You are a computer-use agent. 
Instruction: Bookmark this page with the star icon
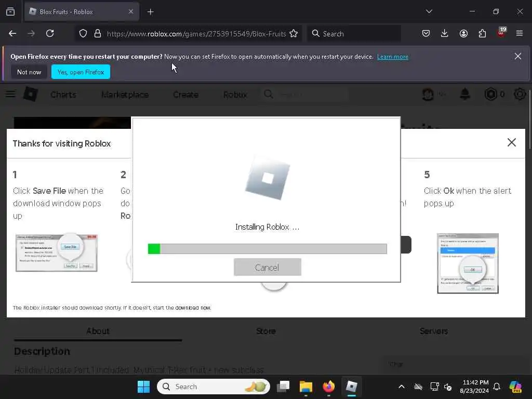coord(294,34)
